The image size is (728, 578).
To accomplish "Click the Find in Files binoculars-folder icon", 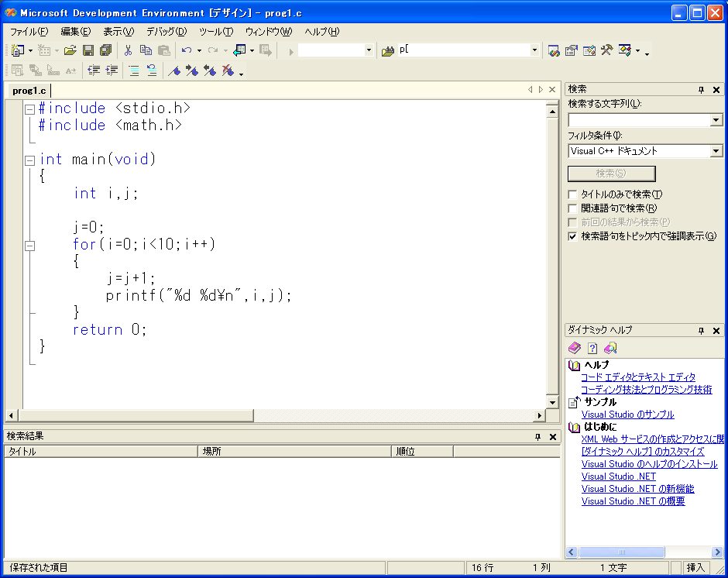I will [x=388, y=50].
